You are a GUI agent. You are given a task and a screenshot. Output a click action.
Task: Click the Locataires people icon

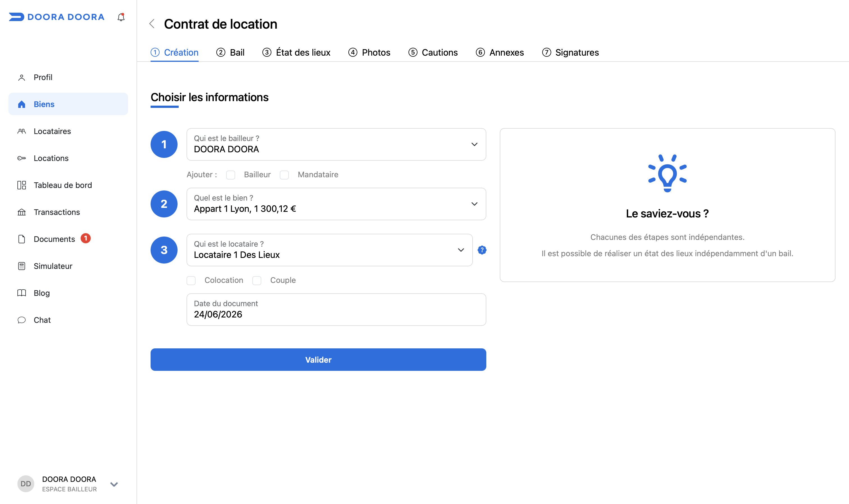click(22, 131)
